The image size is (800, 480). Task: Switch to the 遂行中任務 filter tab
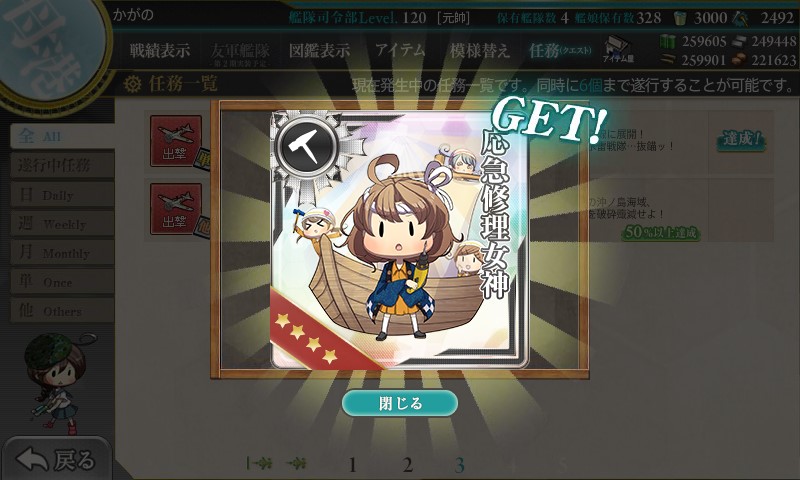click(62, 165)
